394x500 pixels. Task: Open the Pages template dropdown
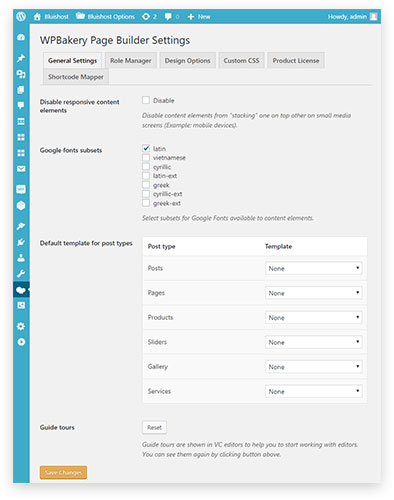[x=314, y=293]
